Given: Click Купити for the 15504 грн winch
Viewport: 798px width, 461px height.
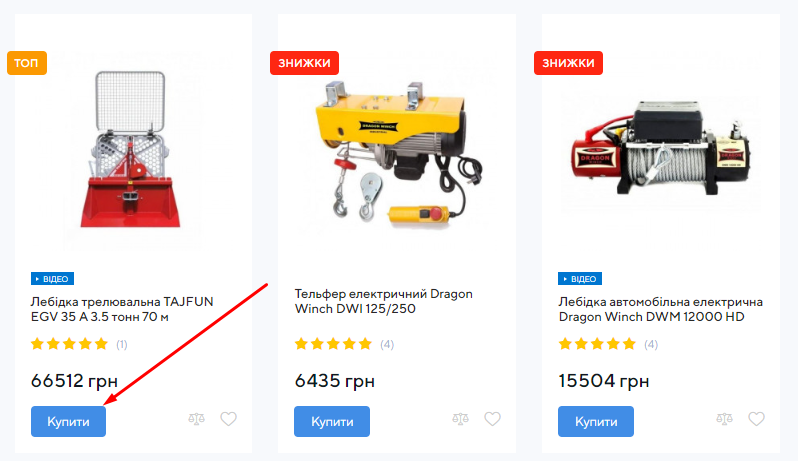Looking at the screenshot, I should 596,421.
